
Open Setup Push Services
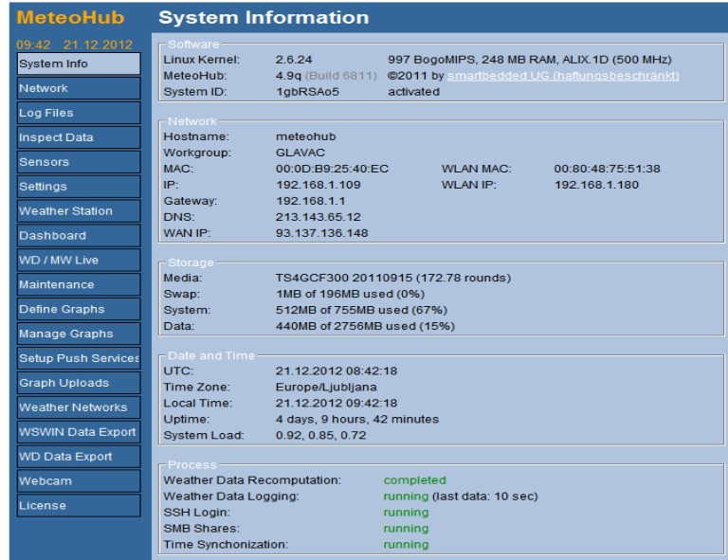coord(78,358)
